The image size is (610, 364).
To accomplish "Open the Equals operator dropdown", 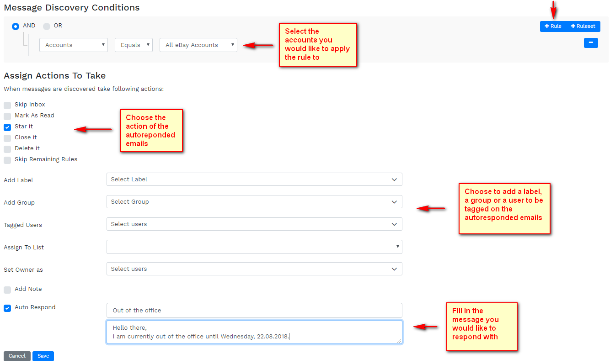I will tap(134, 45).
